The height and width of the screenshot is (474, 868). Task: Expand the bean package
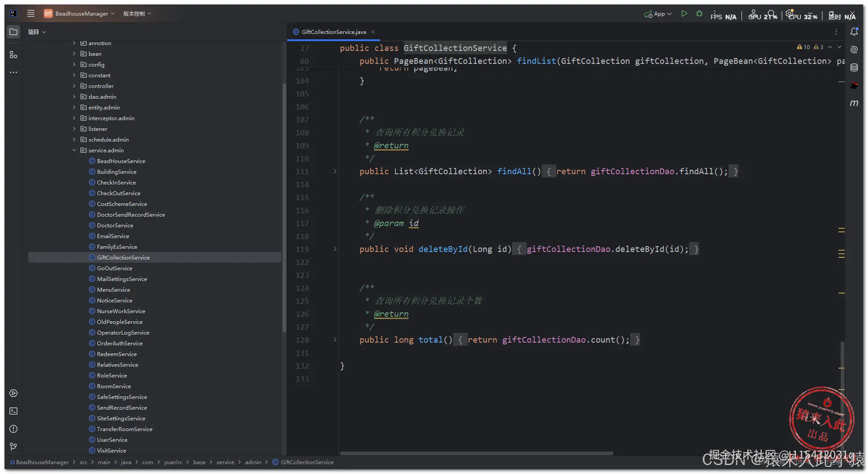[x=74, y=54]
